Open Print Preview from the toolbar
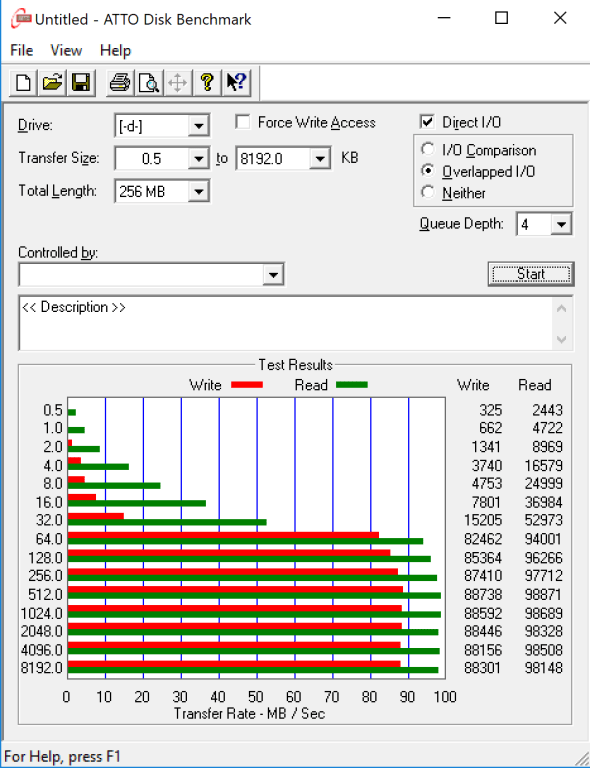This screenshot has height=768, width=590. pyautogui.click(x=149, y=82)
